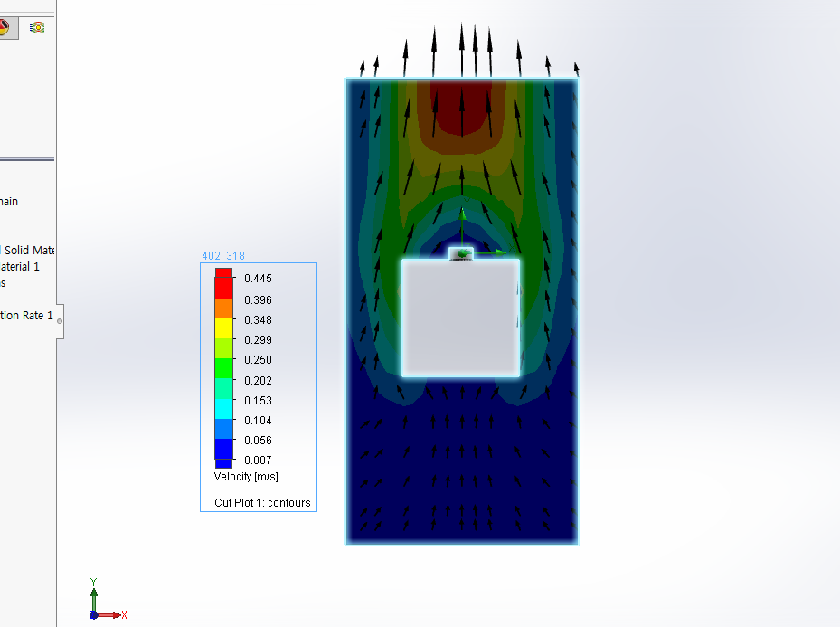The height and width of the screenshot is (627, 840).
Task: Click the '402, 318' legend position label
Action: (223, 256)
